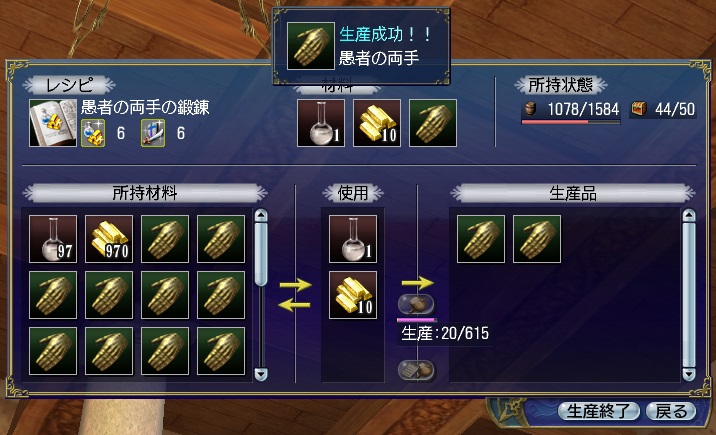Click the alchemy skill icon under recipe name
Screen dimensions: 716x435
pyautogui.click(x=93, y=133)
